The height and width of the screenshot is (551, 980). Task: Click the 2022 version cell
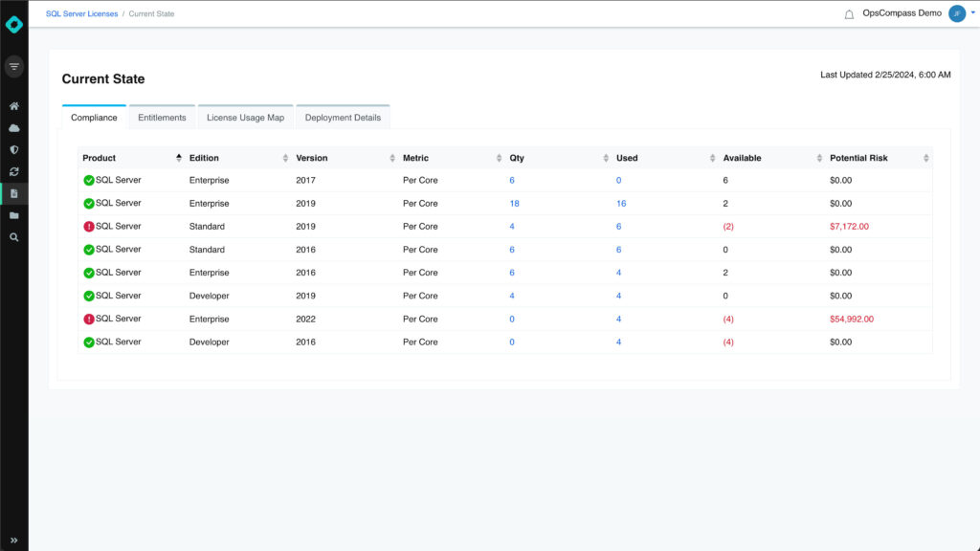point(305,320)
